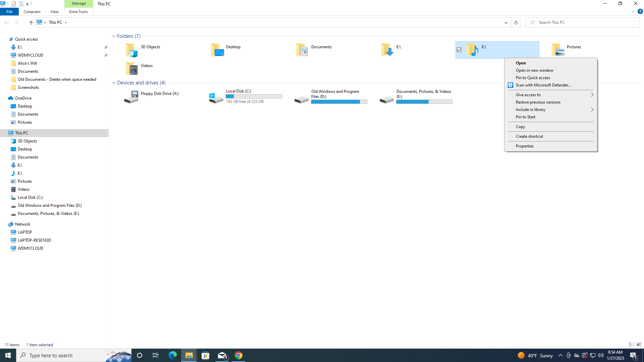Open Microsoft Store from taskbar

click(205, 355)
